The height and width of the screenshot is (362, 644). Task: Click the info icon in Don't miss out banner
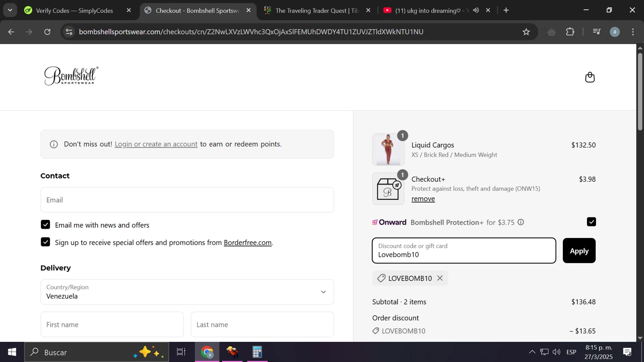click(x=54, y=145)
